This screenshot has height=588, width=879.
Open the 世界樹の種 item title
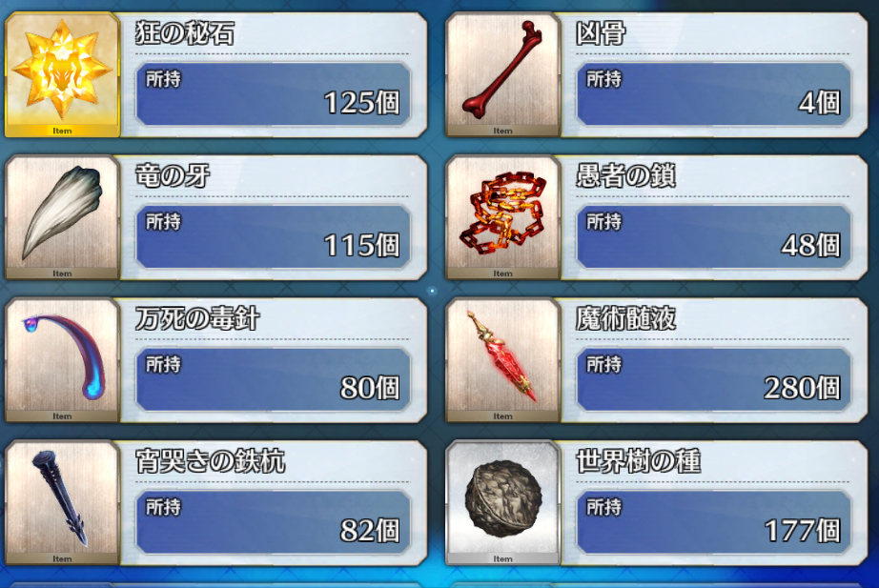(639, 461)
